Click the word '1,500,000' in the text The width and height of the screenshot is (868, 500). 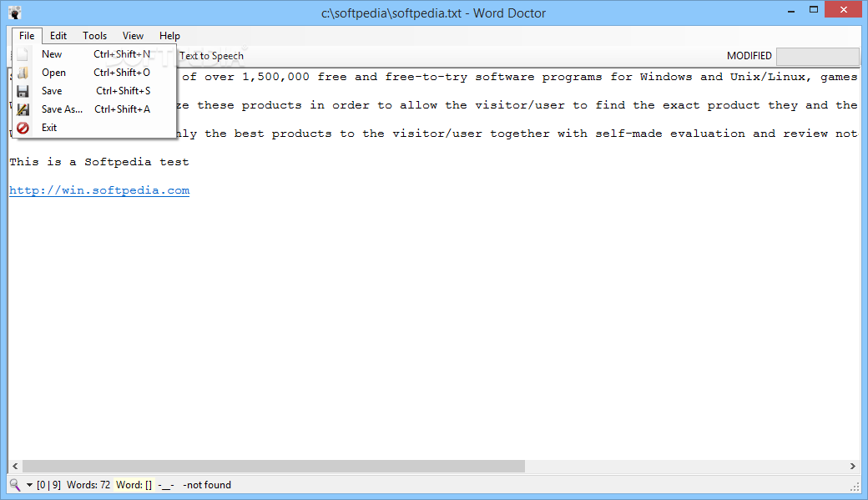(x=275, y=77)
